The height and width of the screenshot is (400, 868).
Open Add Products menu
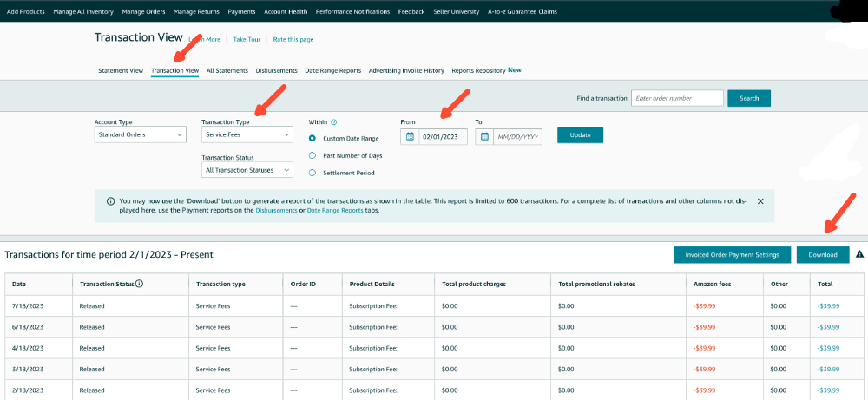25,11
